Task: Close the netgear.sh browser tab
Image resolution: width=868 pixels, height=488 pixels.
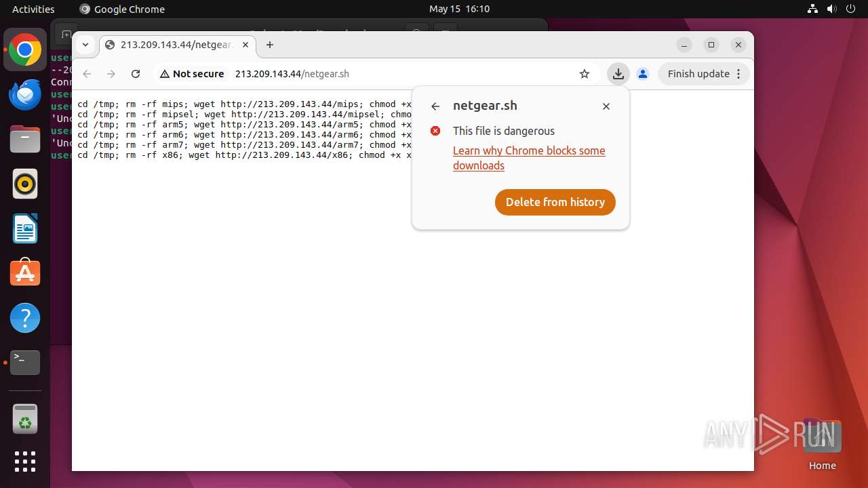Action: pyautogui.click(x=245, y=45)
